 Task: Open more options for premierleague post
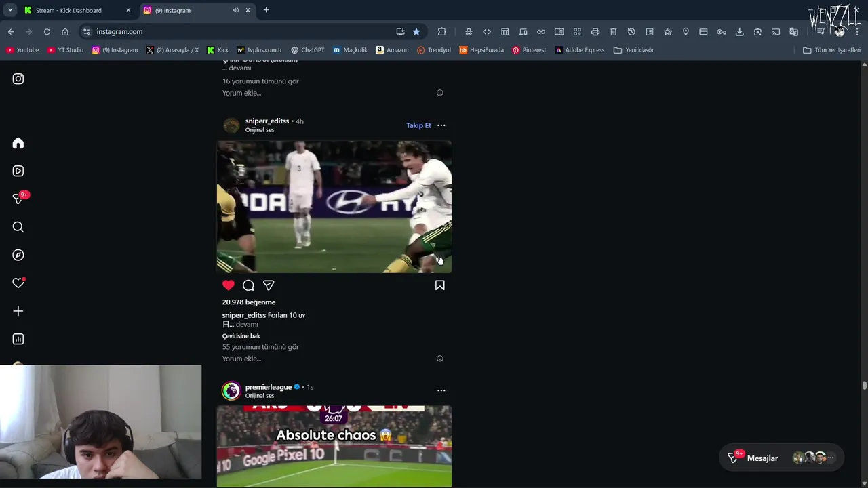coord(441,390)
